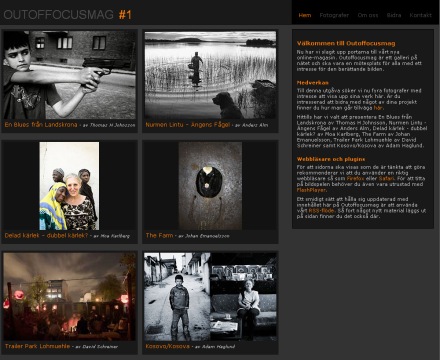Click 'av David Schreiner' byline

(x=96, y=347)
